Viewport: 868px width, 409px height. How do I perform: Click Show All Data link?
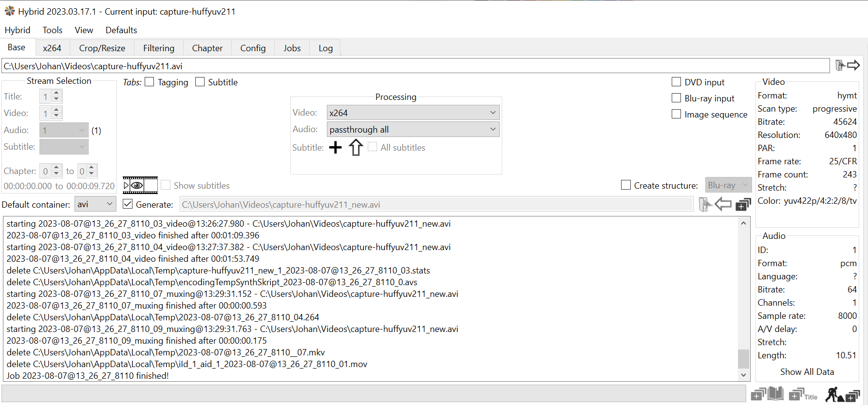tap(807, 371)
